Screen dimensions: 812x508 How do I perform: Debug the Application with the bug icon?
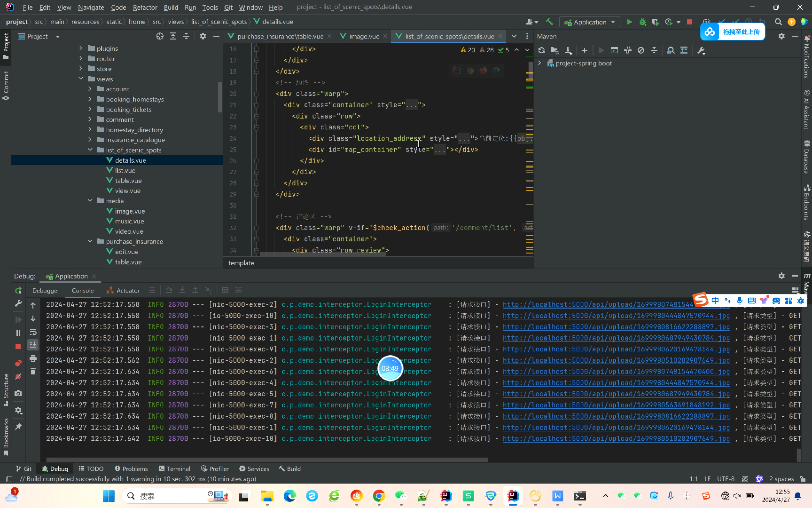(642, 22)
